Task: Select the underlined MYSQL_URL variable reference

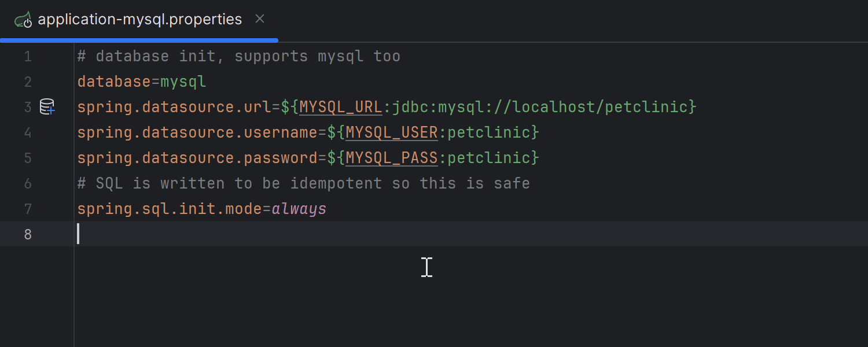Action: pos(340,106)
